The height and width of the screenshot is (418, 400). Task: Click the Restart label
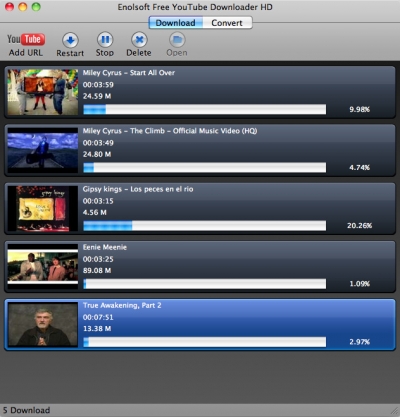[x=70, y=53]
